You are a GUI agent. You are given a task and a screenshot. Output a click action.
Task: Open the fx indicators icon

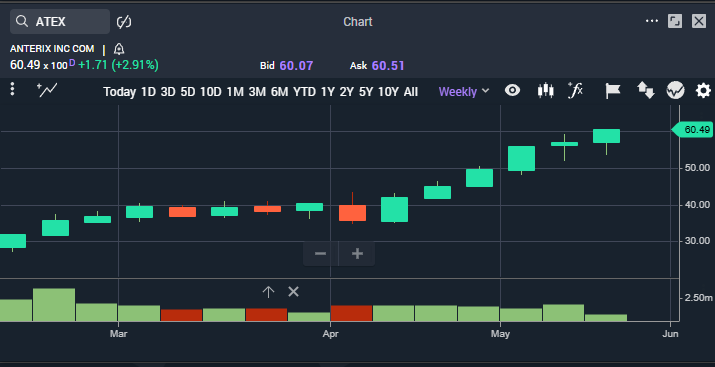point(575,90)
